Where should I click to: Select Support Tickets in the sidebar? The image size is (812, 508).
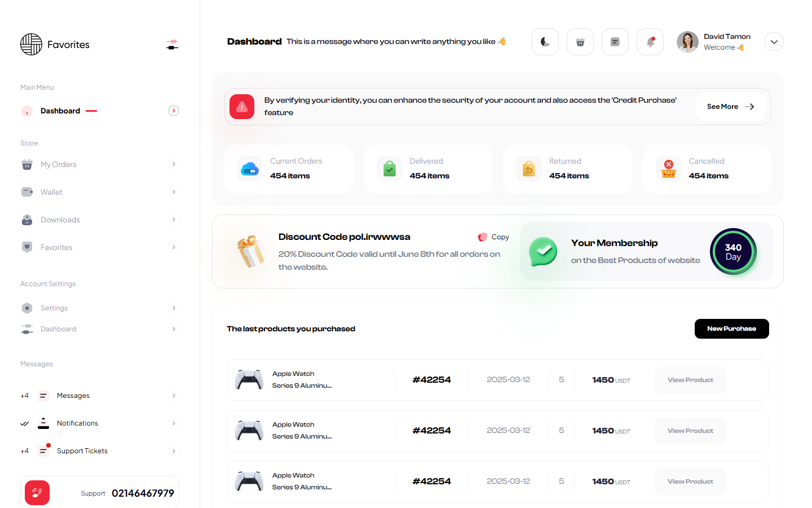coord(82,451)
